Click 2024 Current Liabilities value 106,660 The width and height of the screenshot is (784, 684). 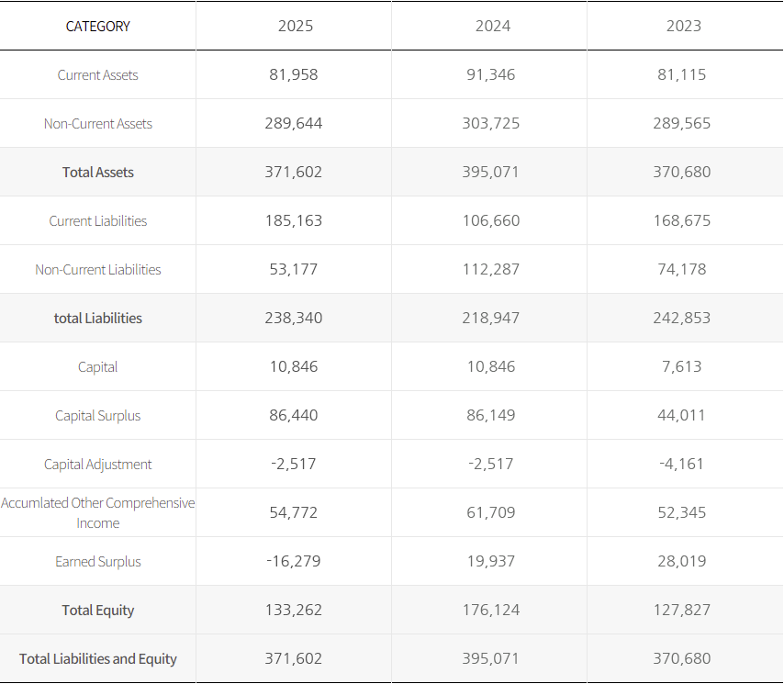point(492,221)
